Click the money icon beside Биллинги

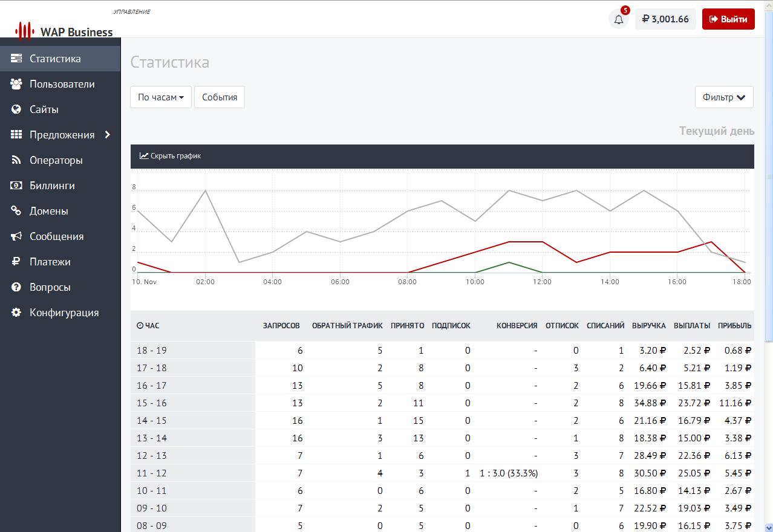[16, 186]
